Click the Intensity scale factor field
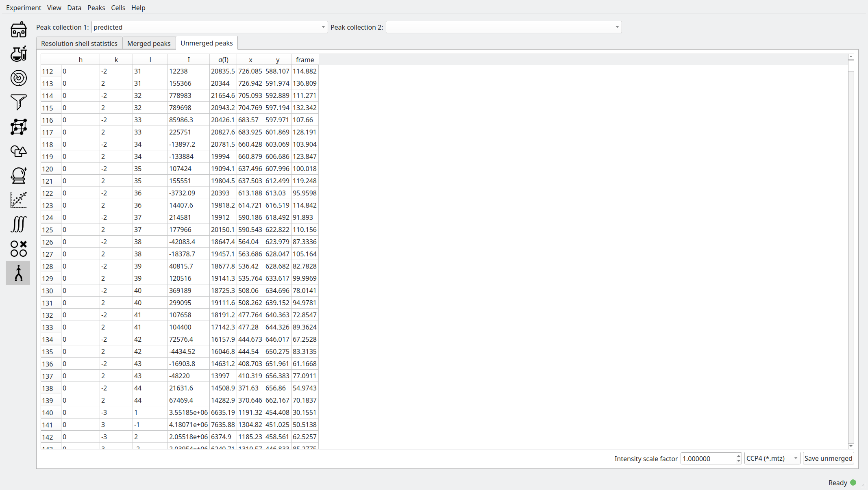The image size is (868, 490). click(x=707, y=458)
